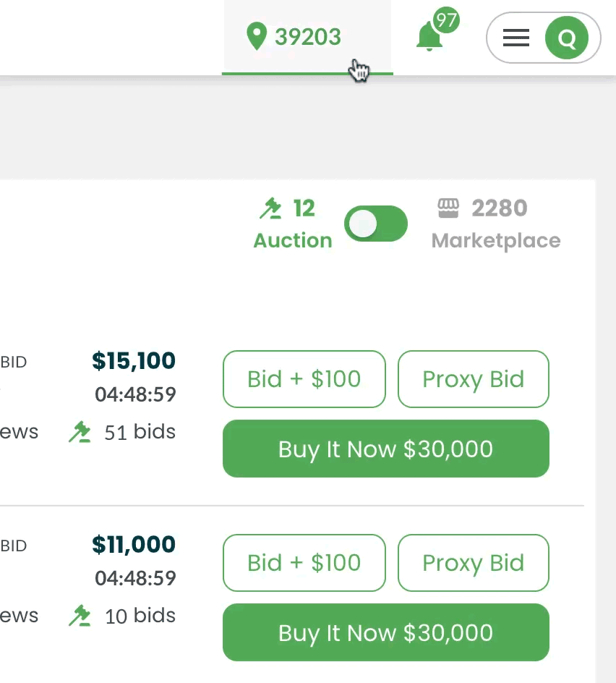Select the Marketplace 2280 listings tab
Screen dimensions: 616x683
496,224
